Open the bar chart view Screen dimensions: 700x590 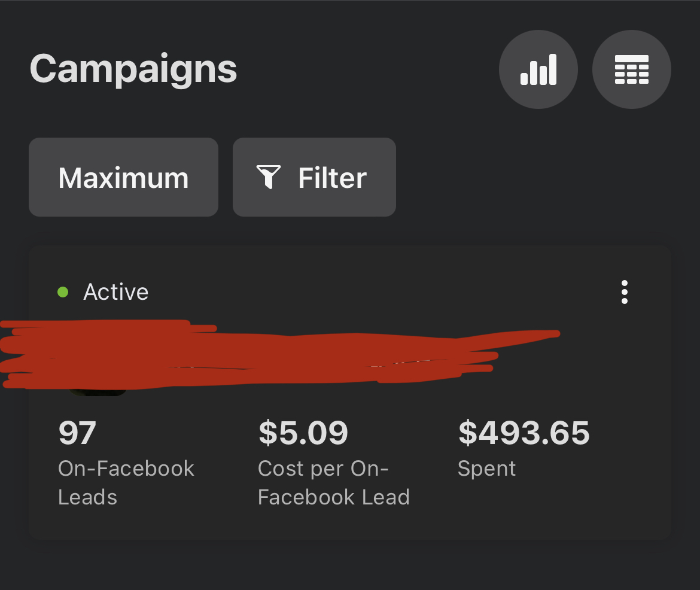point(538,69)
